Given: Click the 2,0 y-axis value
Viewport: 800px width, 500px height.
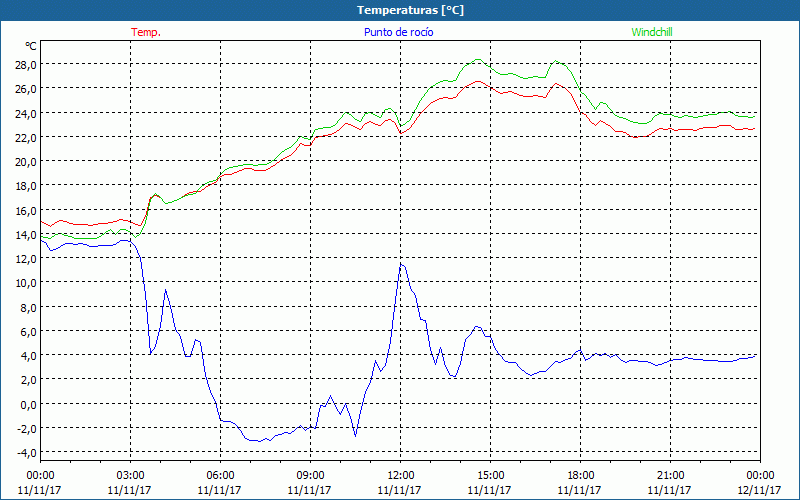Looking at the screenshot, I should coord(29,380).
